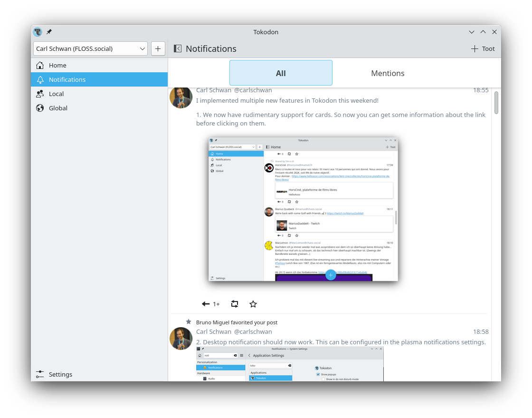Click the Toot button to compose
Viewport: 532px width, 418px height.
tap(483, 49)
